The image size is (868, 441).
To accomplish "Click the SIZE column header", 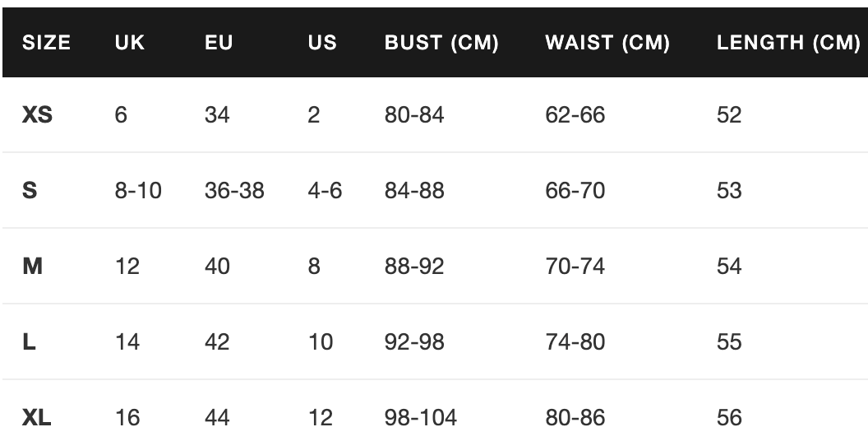I will coord(46,44).
